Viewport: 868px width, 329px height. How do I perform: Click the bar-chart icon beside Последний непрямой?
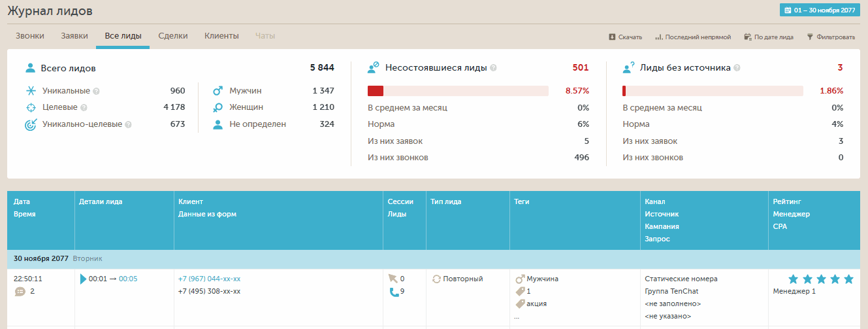click(659, 37)
